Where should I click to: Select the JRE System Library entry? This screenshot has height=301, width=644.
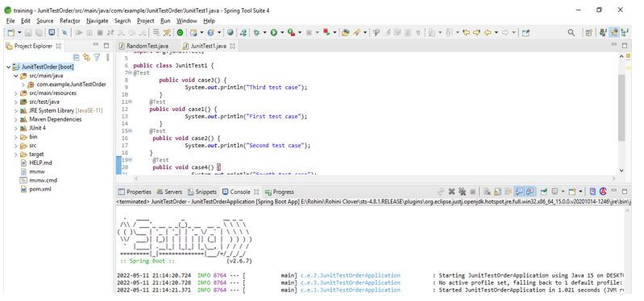[65, 111]
